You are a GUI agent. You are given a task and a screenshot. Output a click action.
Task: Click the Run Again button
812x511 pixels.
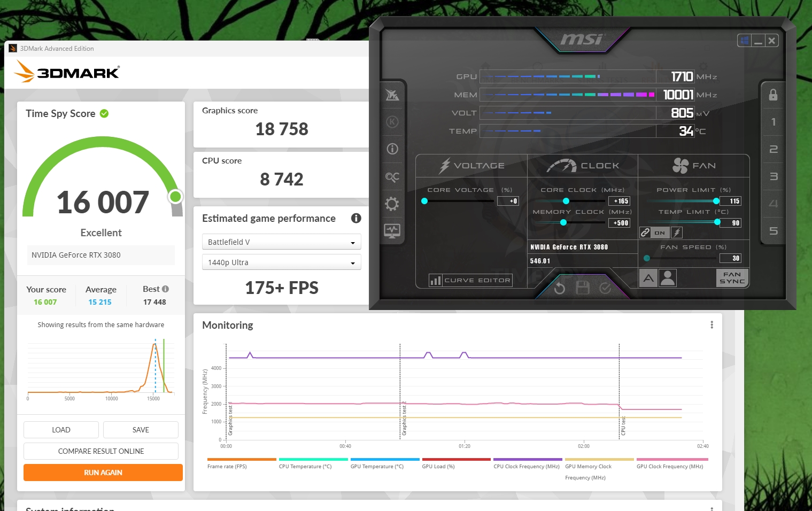point(103,473)
